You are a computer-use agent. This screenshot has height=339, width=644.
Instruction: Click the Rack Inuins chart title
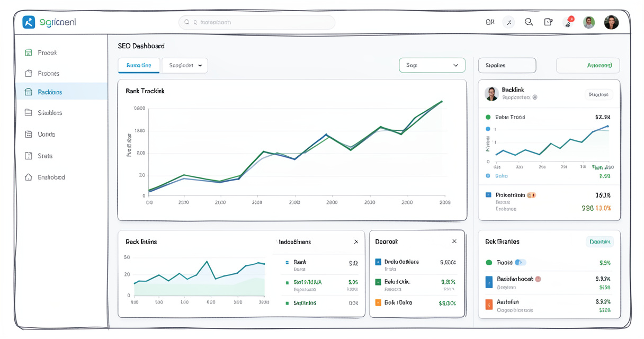(141, 242)
